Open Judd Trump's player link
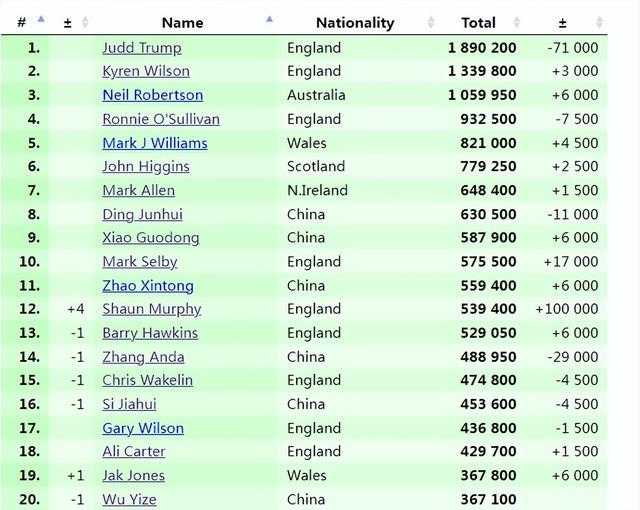 (x=144, y=47)
